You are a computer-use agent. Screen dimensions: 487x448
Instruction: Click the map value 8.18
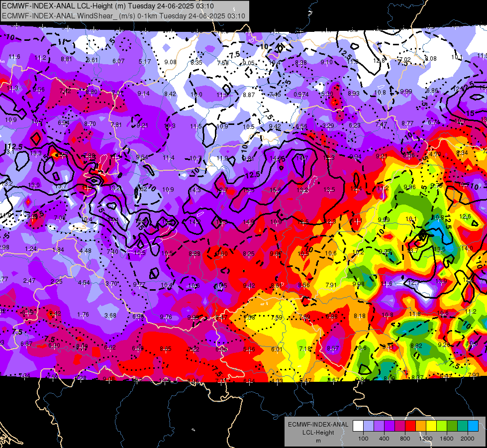coord(360,316)
